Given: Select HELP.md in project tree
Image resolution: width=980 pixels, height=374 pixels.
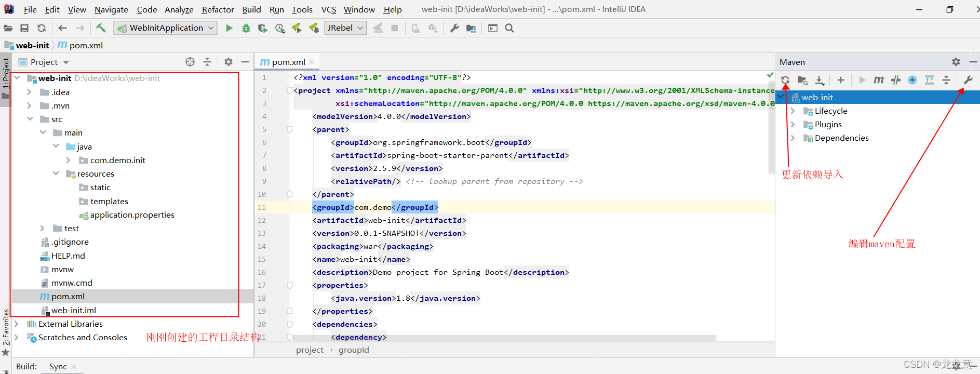Looking at the screenshot, I should tap(68, 256).
